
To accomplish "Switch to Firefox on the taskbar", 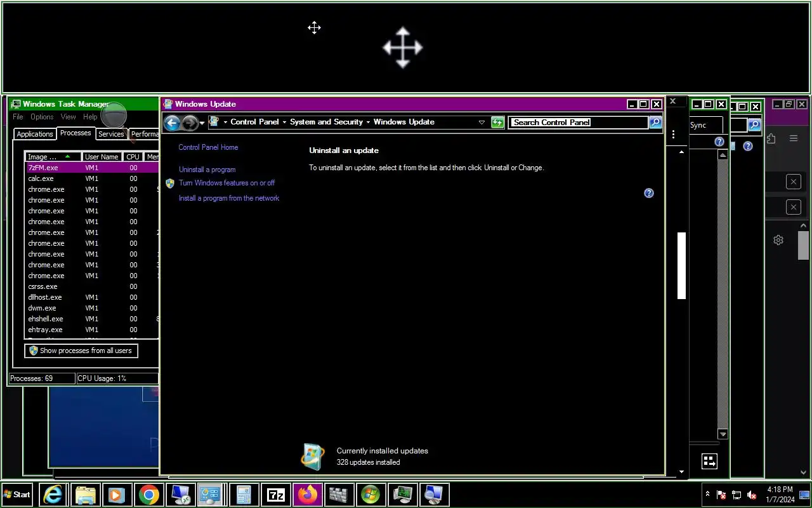I will [307, 495].
